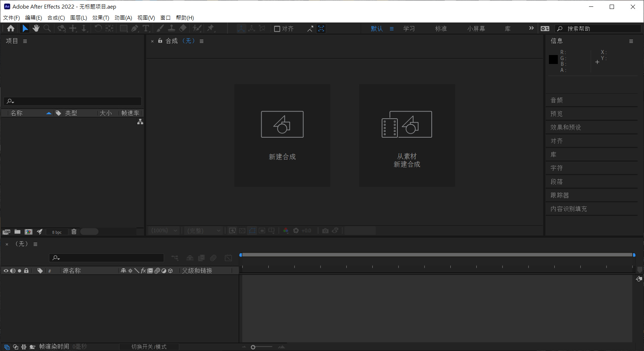
Task: Select the Type tool
Action: 146,28
